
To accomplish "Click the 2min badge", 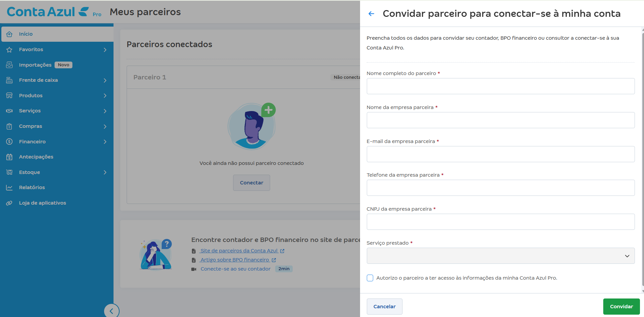I will pyautogui.click(x=284, y=269).
